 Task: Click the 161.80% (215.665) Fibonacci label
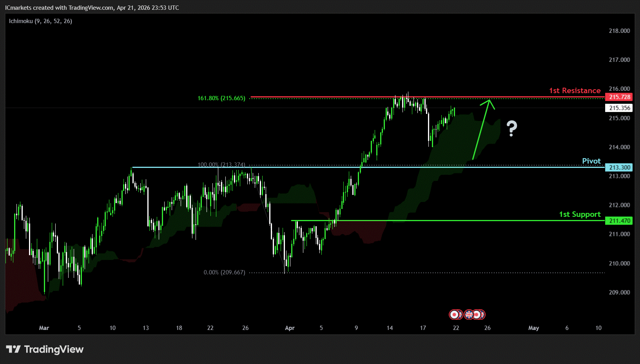point(221,98)
